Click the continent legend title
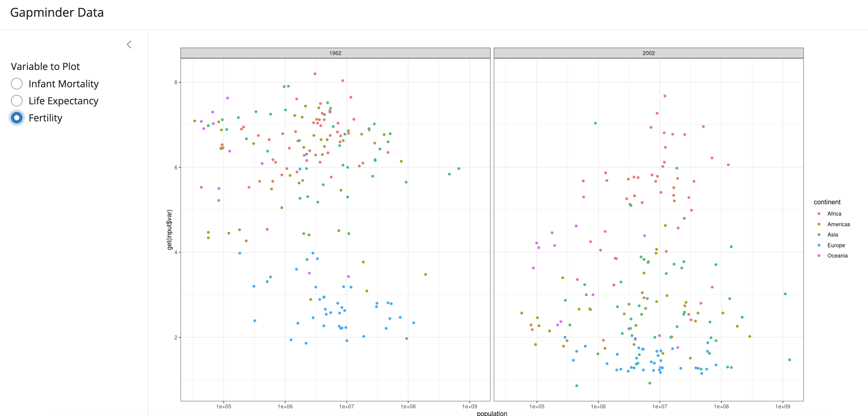 coord(827,202)
